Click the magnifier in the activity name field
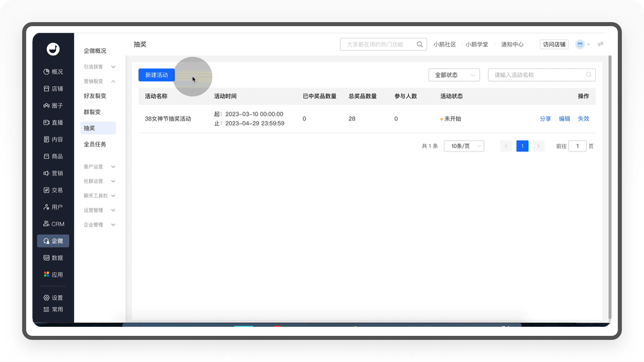 [589, 74]
